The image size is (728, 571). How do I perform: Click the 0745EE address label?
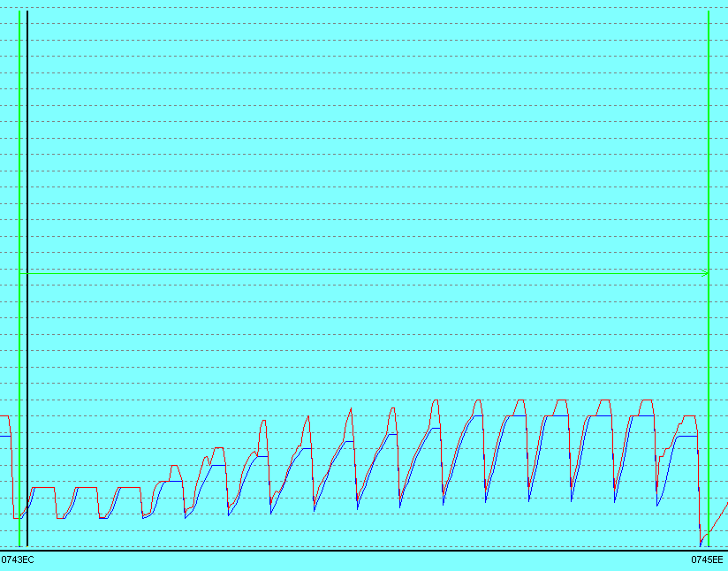pos(707,560)
